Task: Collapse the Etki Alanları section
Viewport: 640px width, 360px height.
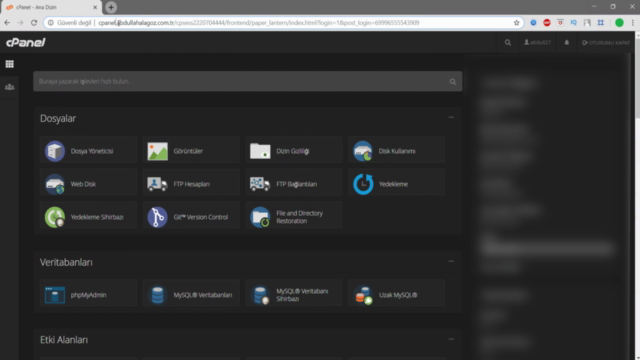Action: pos(451,339)
